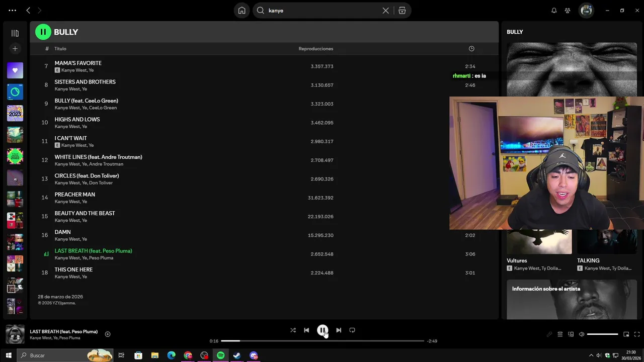644x362 pixels.
Task: Open Peso Pluma link in LAST BREATH row
Action: point(102,258)
